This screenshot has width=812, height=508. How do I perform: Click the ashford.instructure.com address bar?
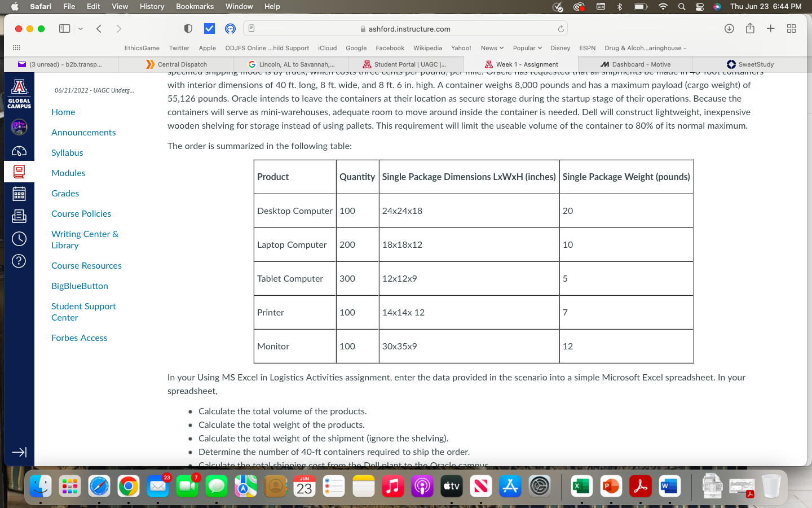[405, 29]
